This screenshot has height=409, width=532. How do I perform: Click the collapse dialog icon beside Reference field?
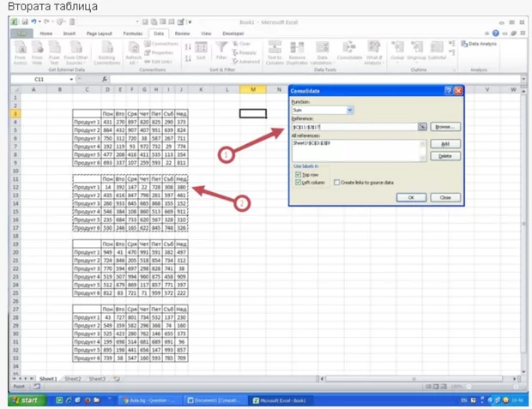pyautogui.click(x=422, y=127)
